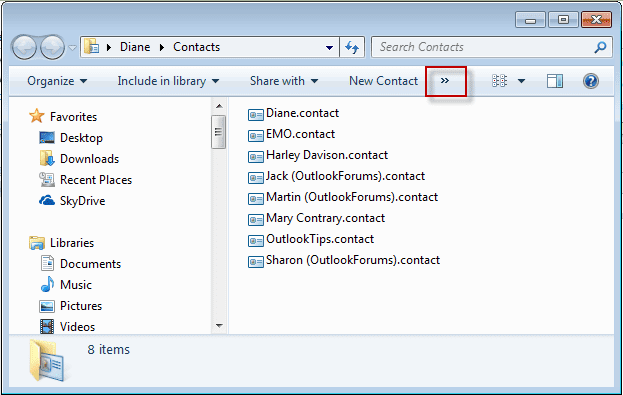This screenshot has height=395, width=623.
Task: Click the Jack (OutlookForums).contact card icon
Action: 255,178
